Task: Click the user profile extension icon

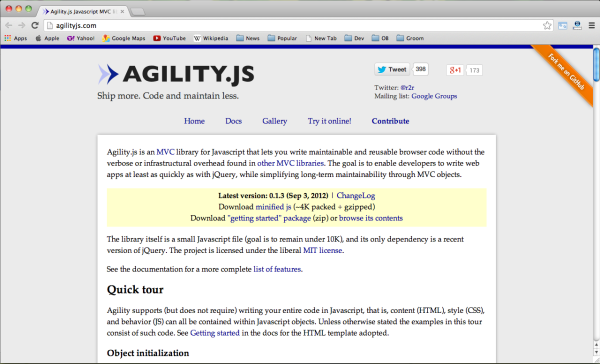Action: pyautogui.click(x=577, y=26)
